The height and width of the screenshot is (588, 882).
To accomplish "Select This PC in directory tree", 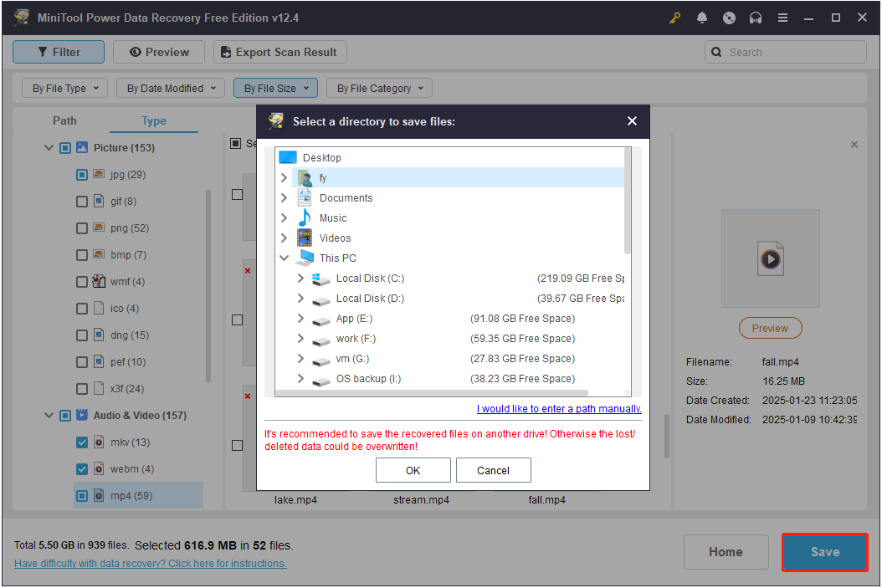I will coord(337,258).
